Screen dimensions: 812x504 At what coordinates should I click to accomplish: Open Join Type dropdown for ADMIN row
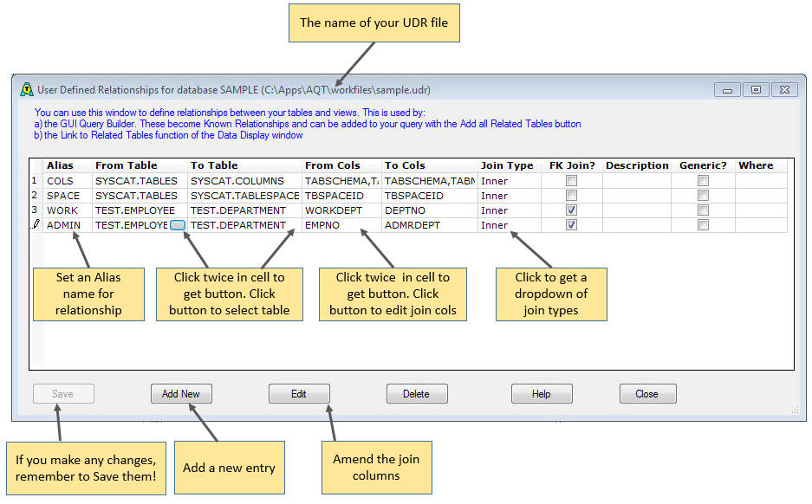tap(510, 225)
